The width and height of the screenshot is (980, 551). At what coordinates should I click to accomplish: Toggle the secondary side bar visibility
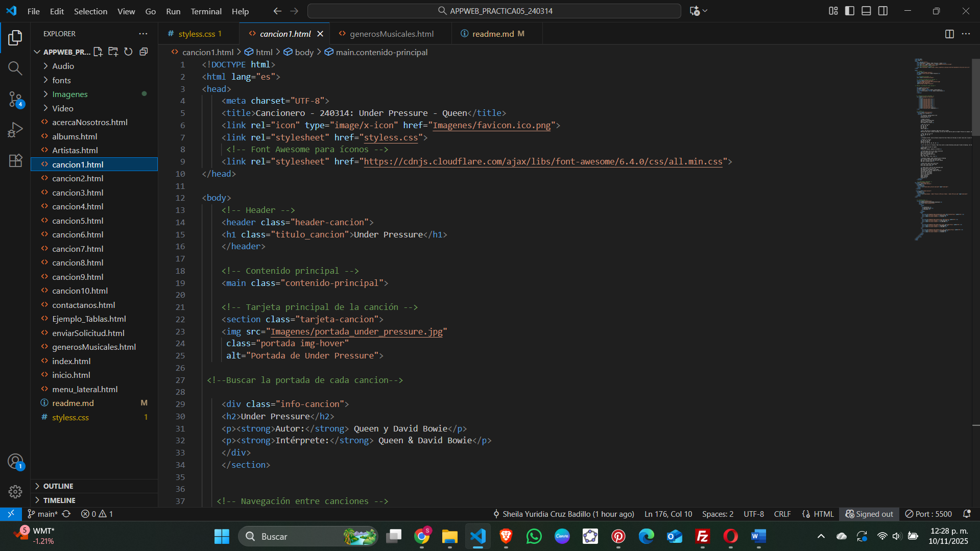click(883, 11)
